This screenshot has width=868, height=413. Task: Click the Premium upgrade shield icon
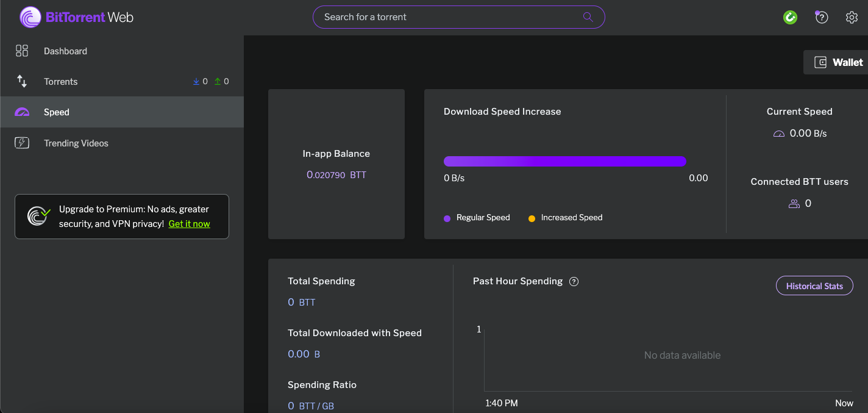pyautogui.click(x=38, y=216)
